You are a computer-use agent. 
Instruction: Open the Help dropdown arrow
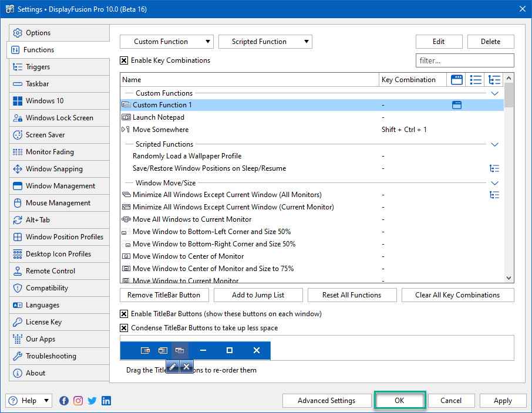click(x=46, y=401)
